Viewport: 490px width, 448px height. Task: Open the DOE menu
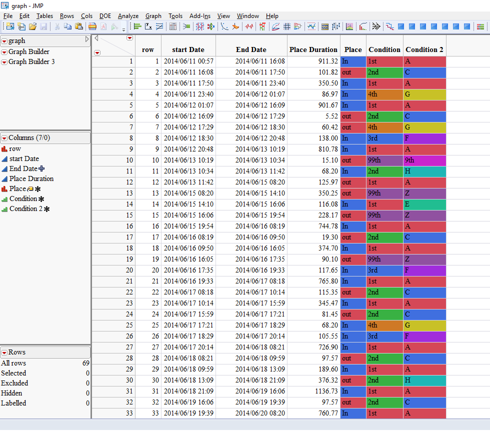click(105, 16)
